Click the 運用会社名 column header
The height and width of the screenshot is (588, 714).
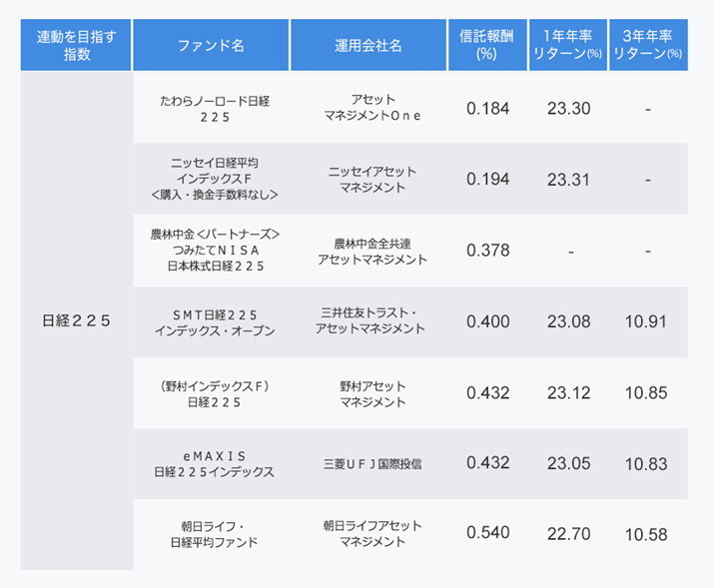368,45
